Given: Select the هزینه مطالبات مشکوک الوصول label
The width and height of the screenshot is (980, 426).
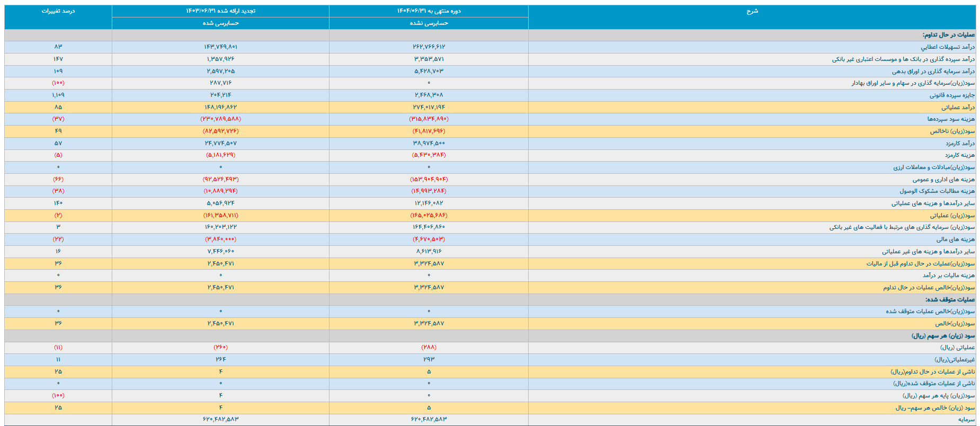Looking at the screenshot, I should pyautogui.click(x=937, y=191).
